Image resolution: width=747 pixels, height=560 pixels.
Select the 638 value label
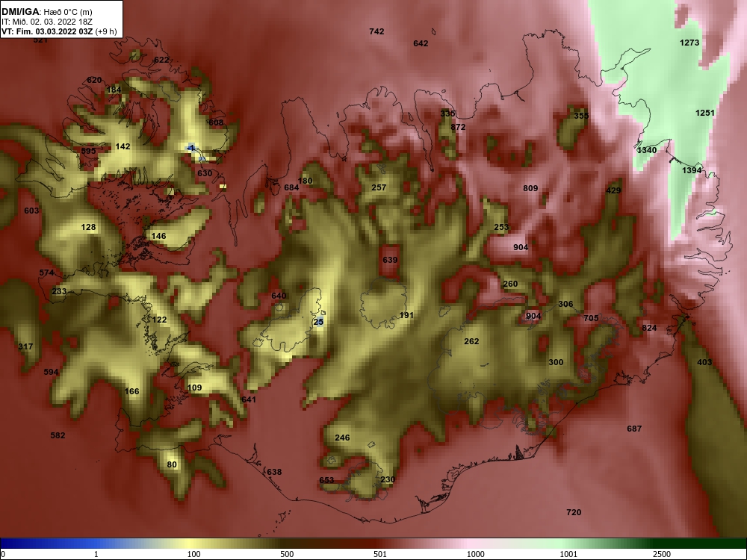(x=274, y=472)
